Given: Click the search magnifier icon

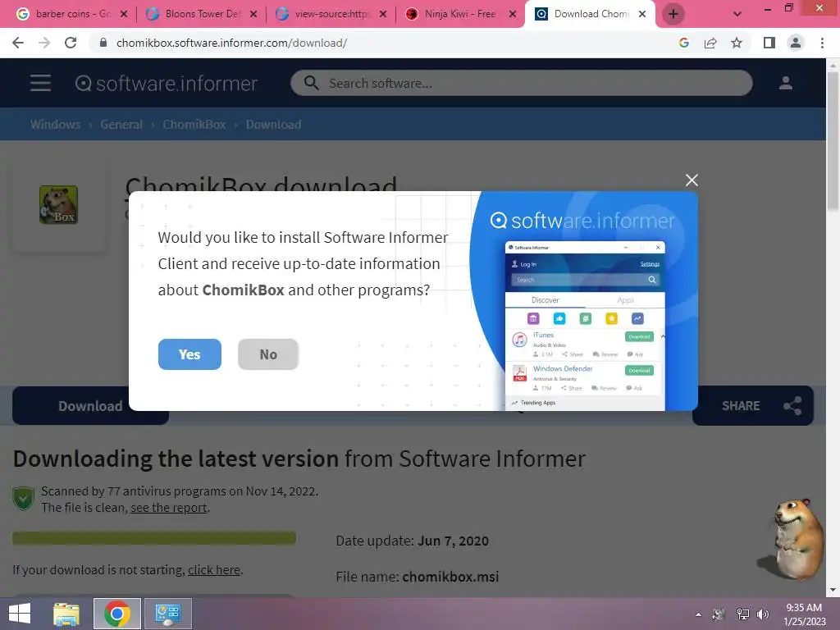Looking at the screenshot, I should tap(311, 83).
